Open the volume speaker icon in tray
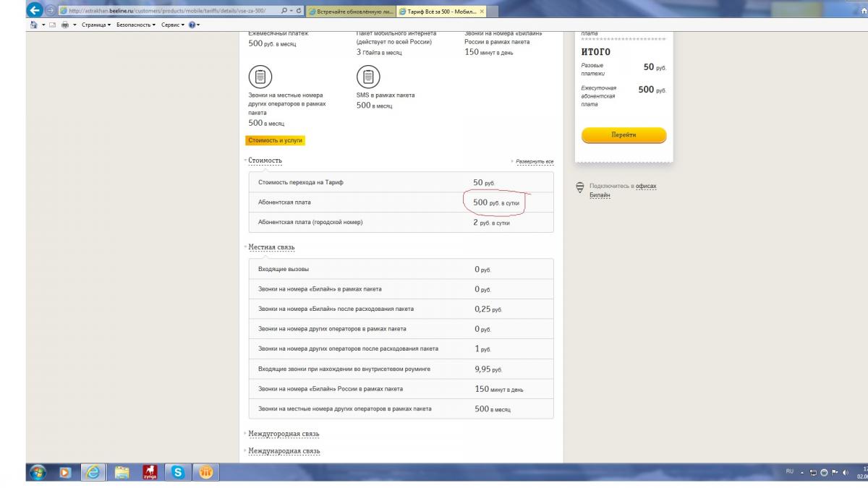 pos(845,472)
